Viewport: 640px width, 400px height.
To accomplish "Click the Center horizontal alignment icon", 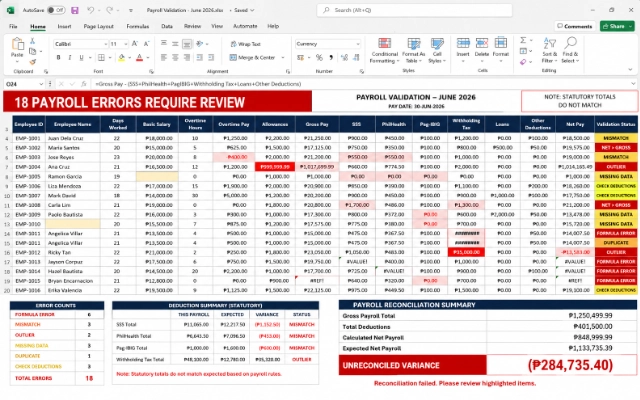I will pos(175,58).
